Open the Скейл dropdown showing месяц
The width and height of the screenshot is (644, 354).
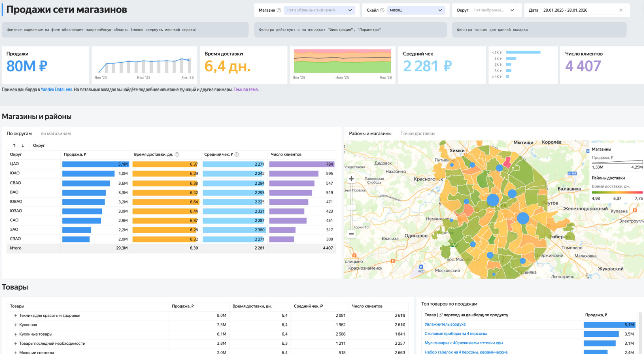coord(416,10)
